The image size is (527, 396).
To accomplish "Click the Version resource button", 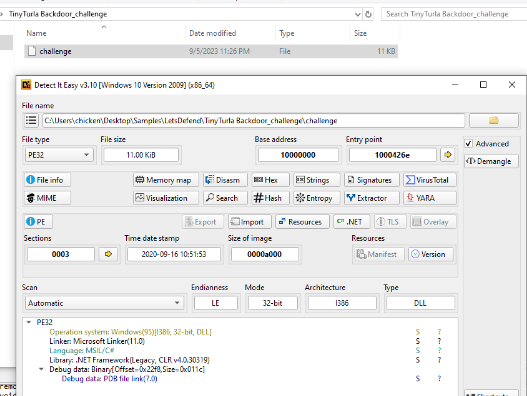I will [431, 254].
